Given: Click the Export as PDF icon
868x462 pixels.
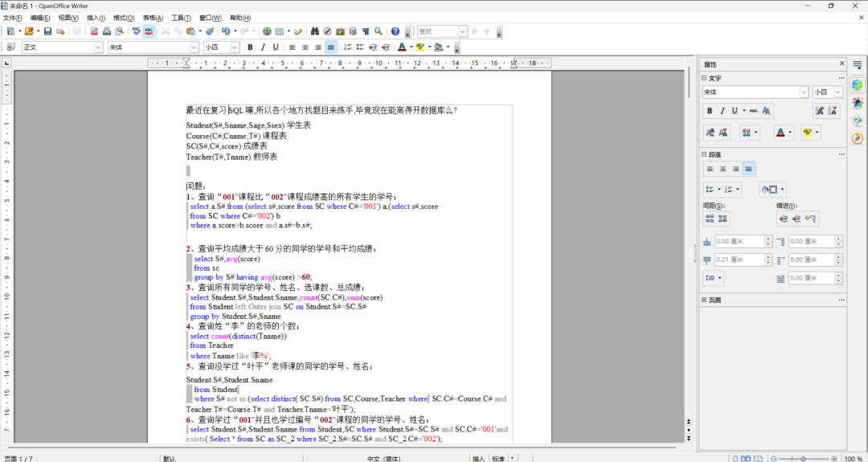Looking at the screenshot, I should pyautogui.click(x=94, y=31).
